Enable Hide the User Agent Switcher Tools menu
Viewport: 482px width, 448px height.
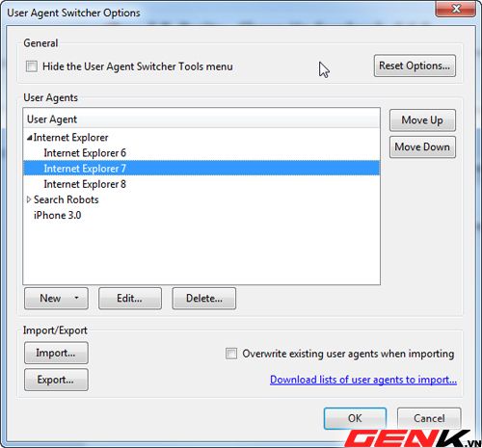click(x=32, y=66)
